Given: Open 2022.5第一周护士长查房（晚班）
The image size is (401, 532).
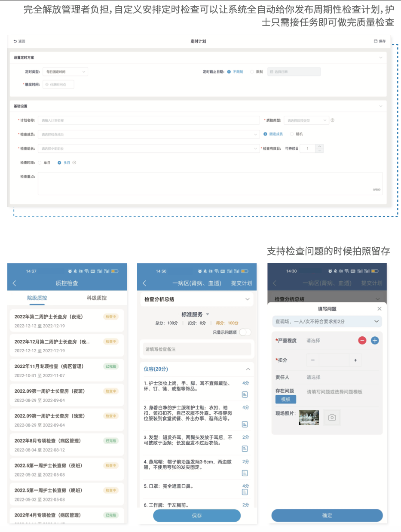Looking at the screenshot, I should click(67, 494).
